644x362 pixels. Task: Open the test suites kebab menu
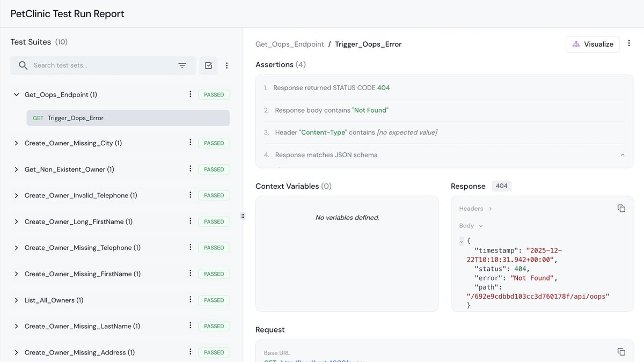[226, 65]
